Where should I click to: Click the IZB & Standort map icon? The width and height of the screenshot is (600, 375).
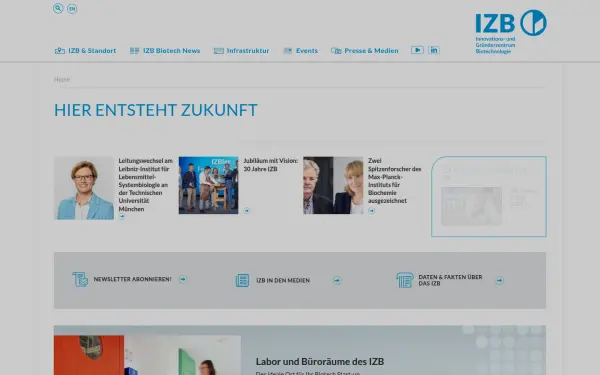[60, 51]
